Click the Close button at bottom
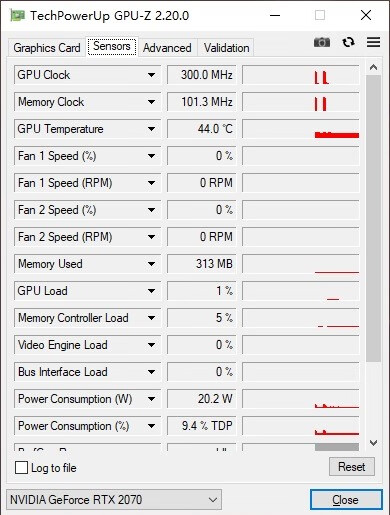The width and height of the screenshot is (390, 515). click(x=346, y=500)
